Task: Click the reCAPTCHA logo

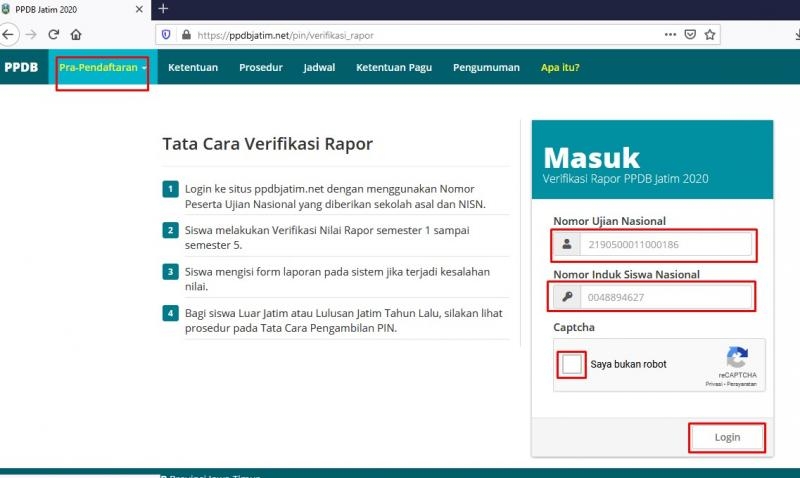Action: 737,357
